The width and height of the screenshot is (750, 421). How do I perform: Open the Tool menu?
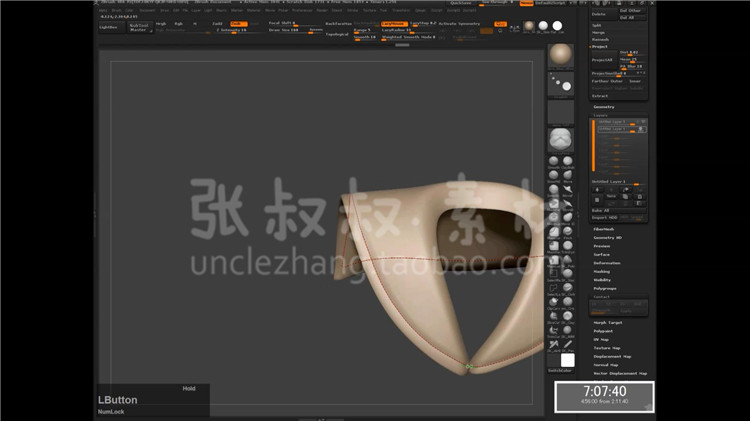(383, 11)
